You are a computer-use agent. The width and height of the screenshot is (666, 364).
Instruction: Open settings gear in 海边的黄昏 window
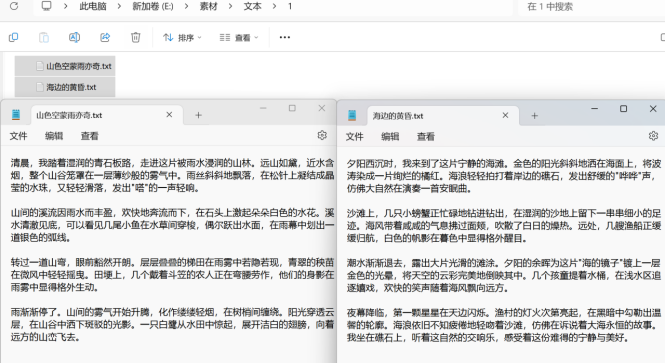pyautogui.click(x=653, y=136)
